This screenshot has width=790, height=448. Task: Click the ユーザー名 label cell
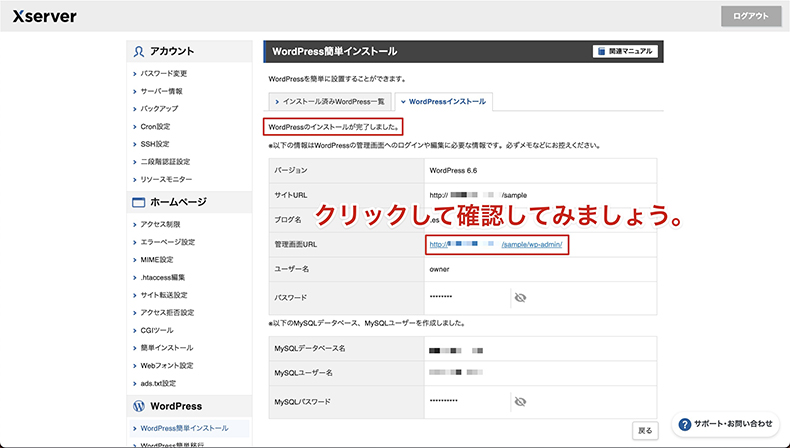[347, 269]
